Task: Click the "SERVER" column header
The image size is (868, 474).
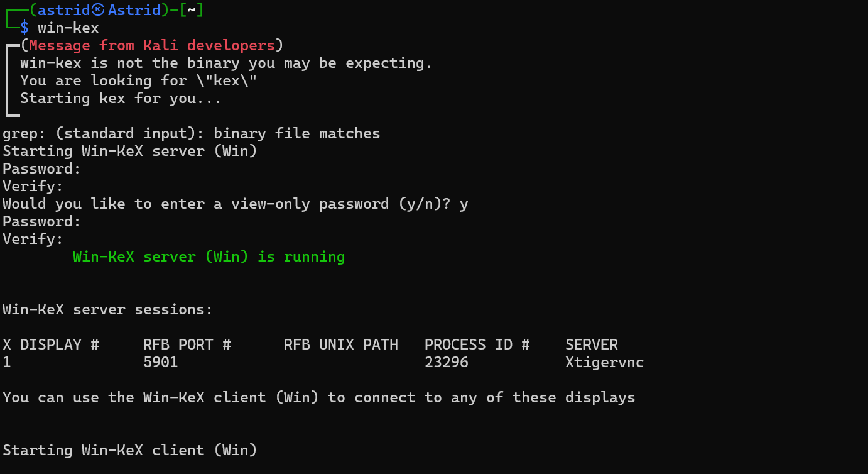Action: [x=591, y=344]
